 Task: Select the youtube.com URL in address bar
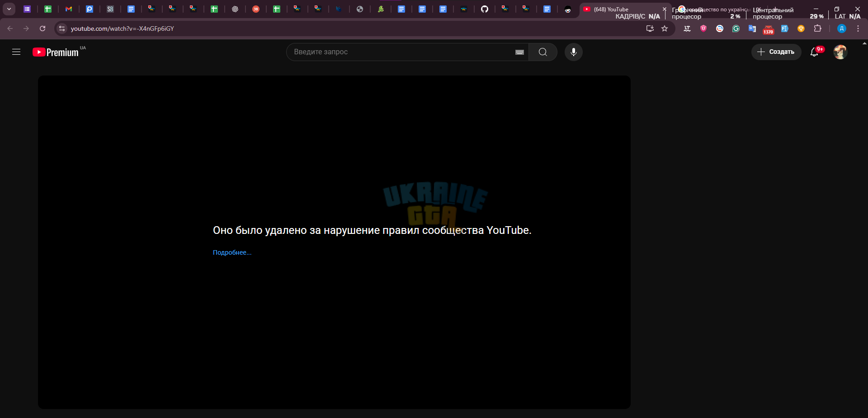[123, 28]
